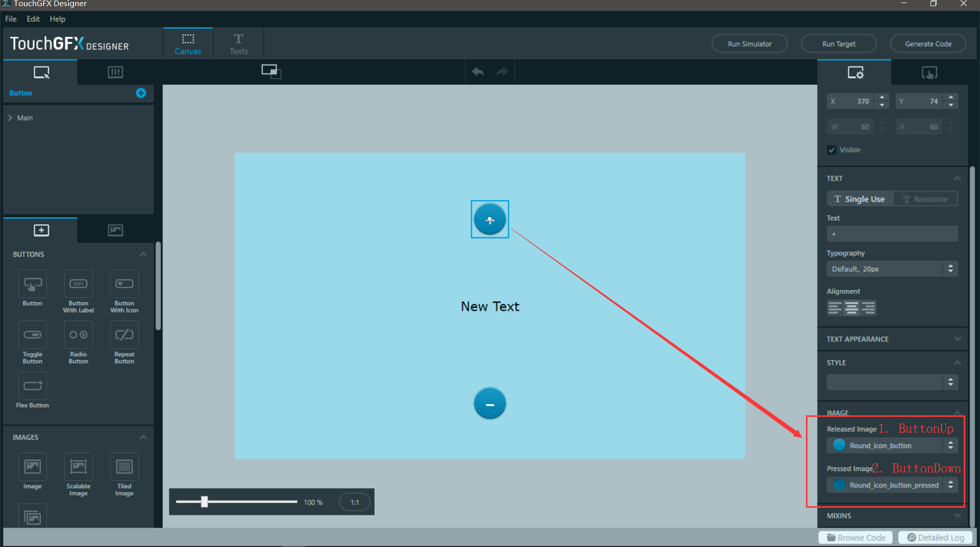This screenshot has height=547, width=980.
Task: Expand the Main screen tree item
Action: 10,118
